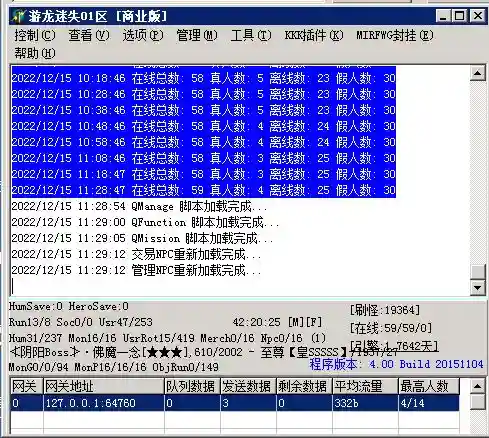Click the 队列数据 column header
This screenshot has width=489, height=438.
[192, 386]
